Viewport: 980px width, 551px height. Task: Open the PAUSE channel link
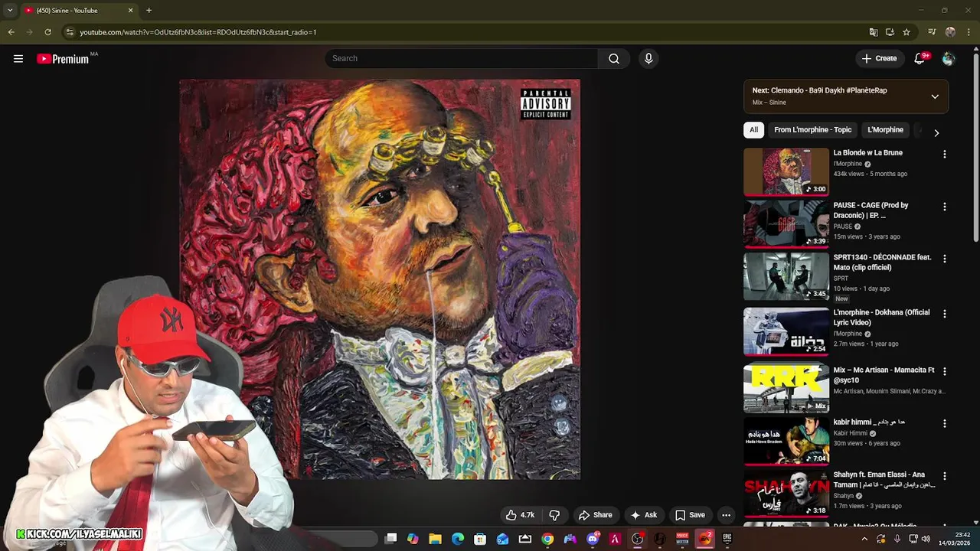point(842,227)
